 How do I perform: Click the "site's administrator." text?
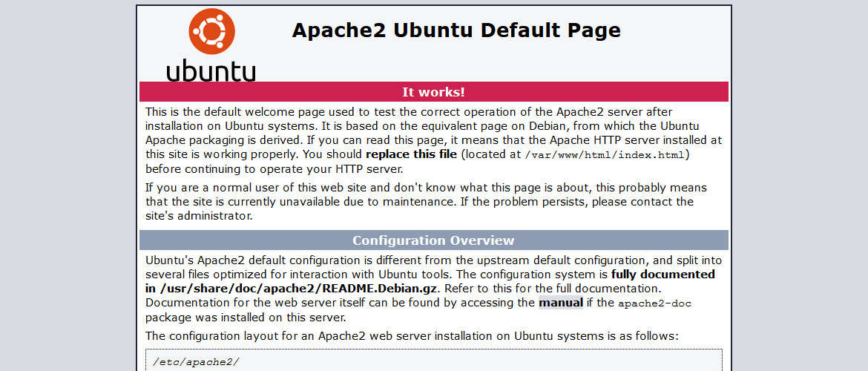click(200, 216)
